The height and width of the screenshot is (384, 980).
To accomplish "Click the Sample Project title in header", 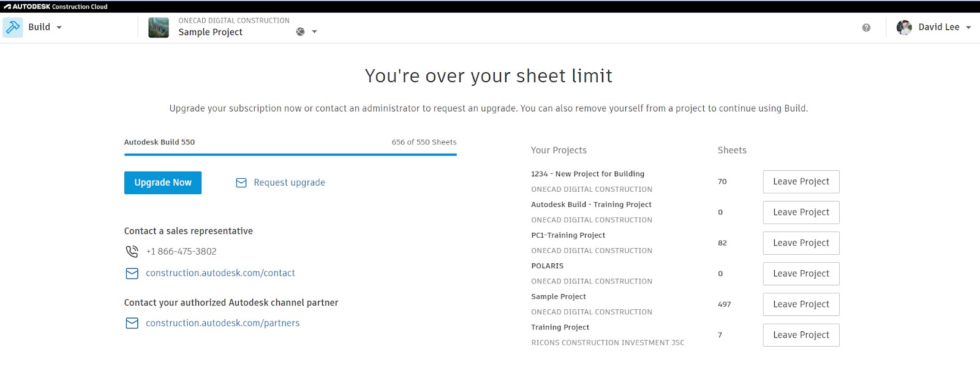I will coord(210,32).
